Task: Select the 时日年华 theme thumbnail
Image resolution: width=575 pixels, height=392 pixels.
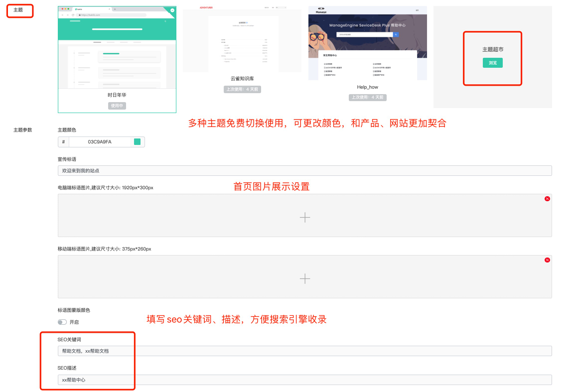Action: [x=117, y=47]
